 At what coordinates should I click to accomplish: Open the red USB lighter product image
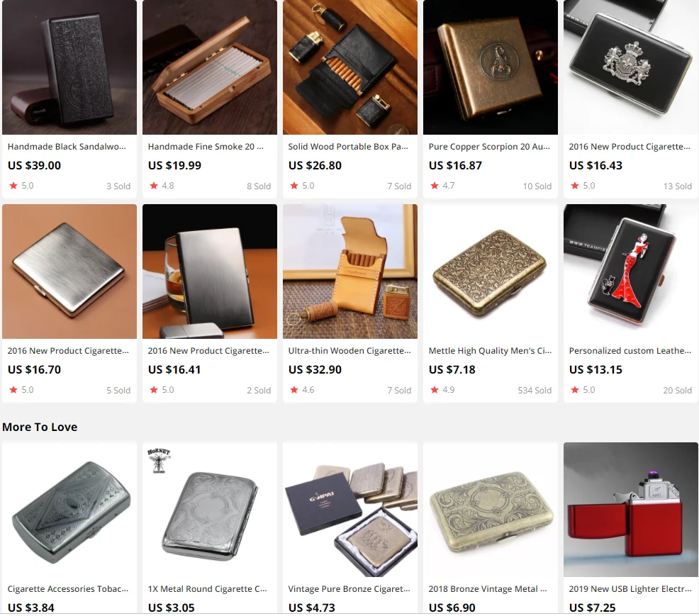click(631, 510)
